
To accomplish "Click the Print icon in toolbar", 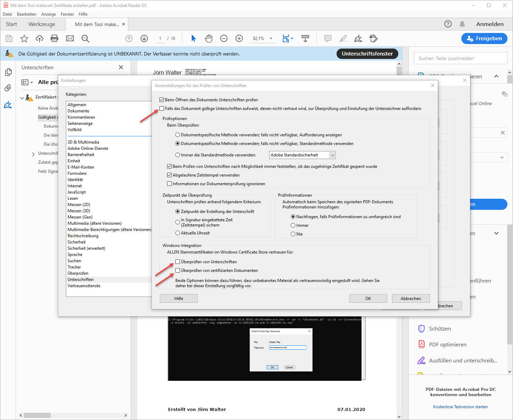I will (x=54, y=38).
